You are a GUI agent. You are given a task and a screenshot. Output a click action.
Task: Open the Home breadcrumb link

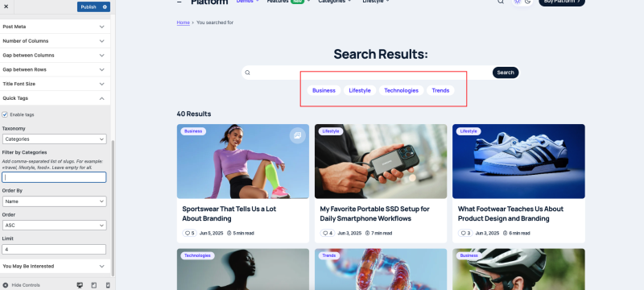pyautogui.click(x=184, y=23)
